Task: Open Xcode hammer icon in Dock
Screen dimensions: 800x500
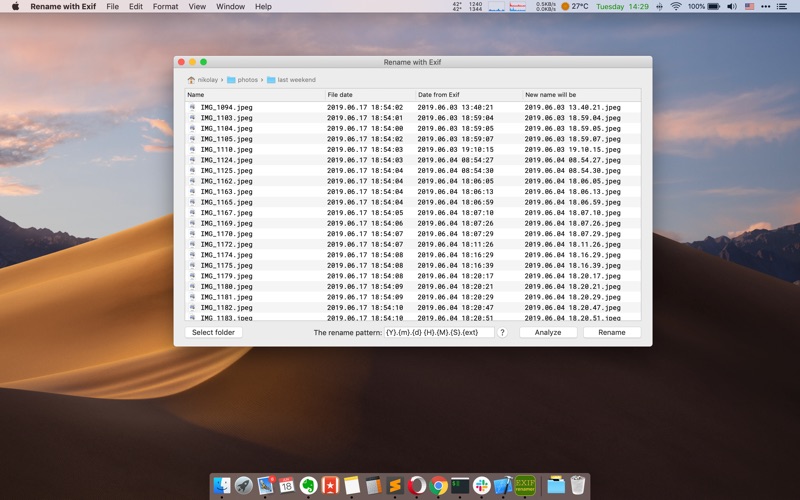Action: 503,485
